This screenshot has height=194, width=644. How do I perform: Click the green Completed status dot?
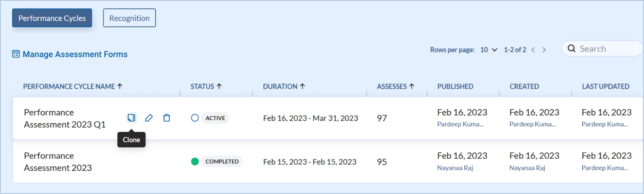195,162
